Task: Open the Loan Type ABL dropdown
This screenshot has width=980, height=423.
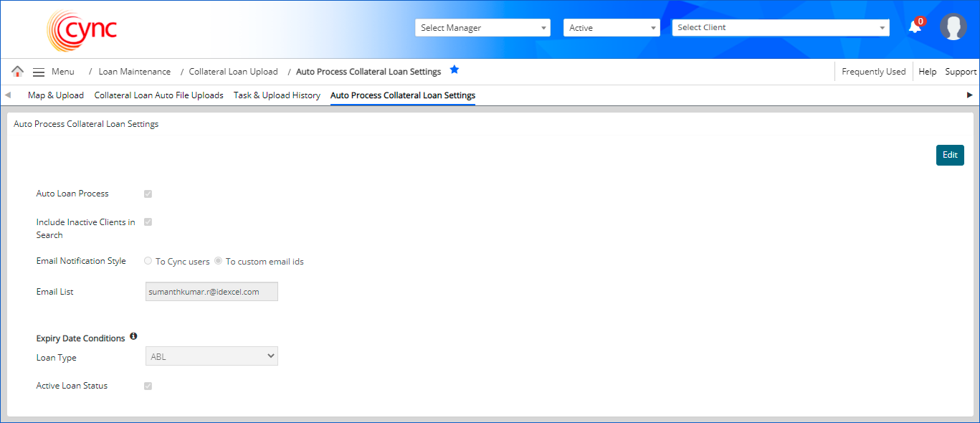Action: coord(211,356)
